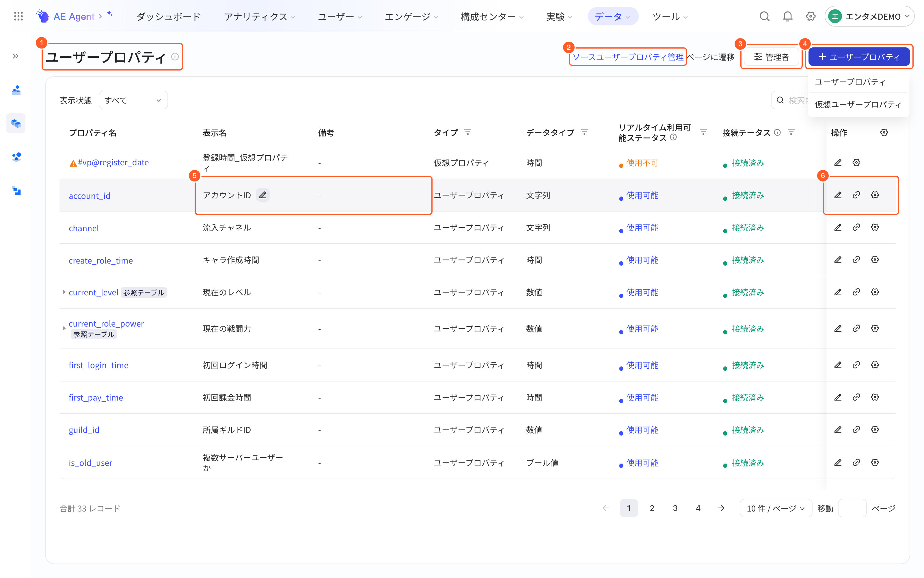Open the notifications bell

click(x=787, y=16)
